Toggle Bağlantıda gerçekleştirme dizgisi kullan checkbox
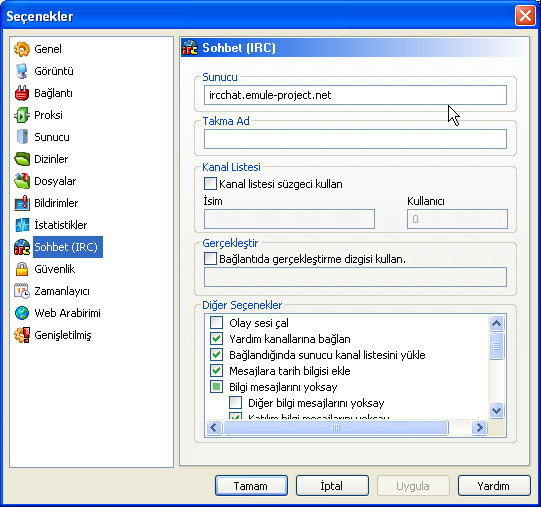This screenshot has width=541, height=507. [210, 259]
